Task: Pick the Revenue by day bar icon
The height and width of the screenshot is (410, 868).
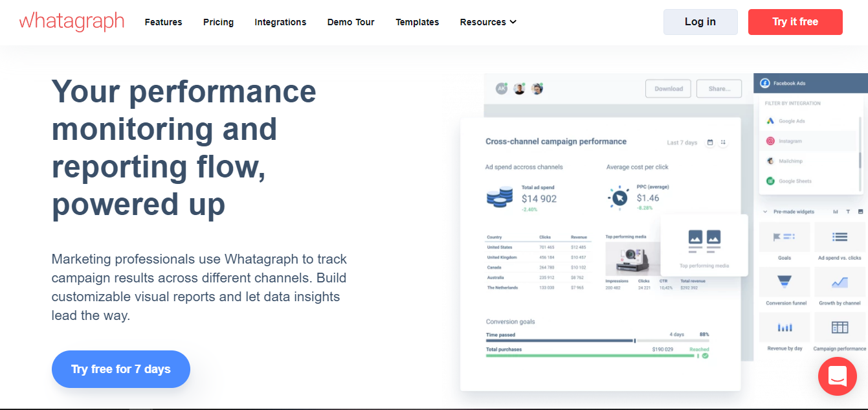Action: (x=784, y=328)
